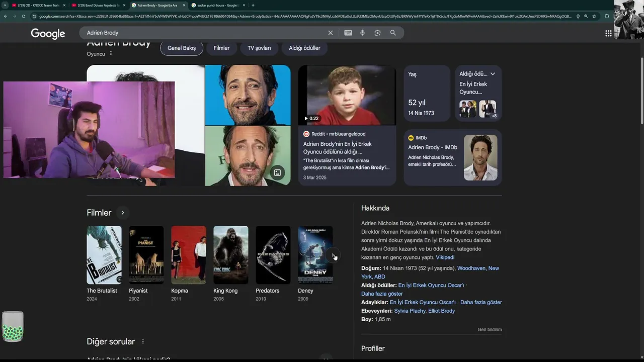Viewport: 644px width, 362px height.
Task: Switch to the TV şovları tab
Action: [x=259, y=48]
